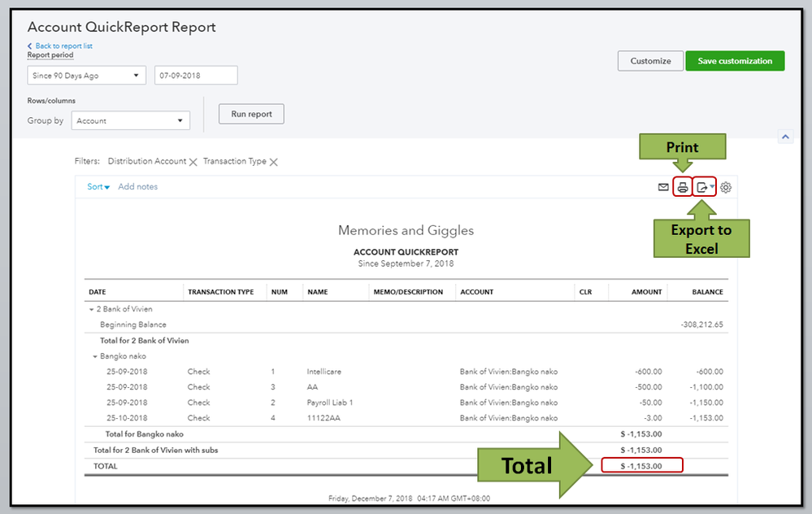Open report settings gear icon
Image resolution: width=812 pixels, height=514 pixels.
point(726,188)
